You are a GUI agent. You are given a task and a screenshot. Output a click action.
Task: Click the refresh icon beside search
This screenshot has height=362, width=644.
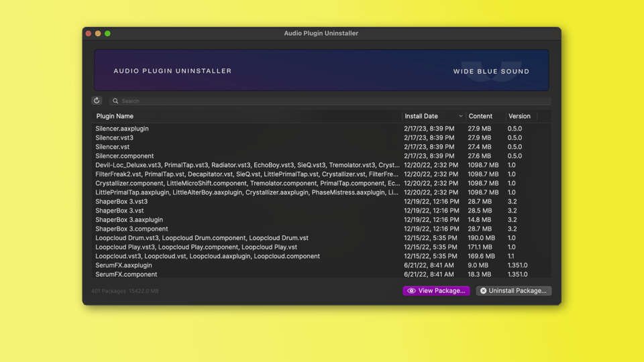point(97,101)
